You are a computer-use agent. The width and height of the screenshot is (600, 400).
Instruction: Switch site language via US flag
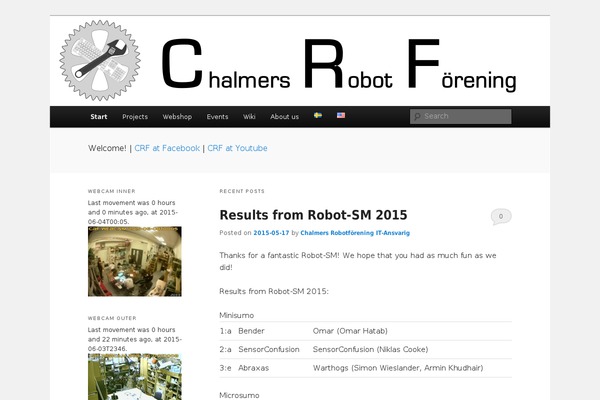pyautogui.click(x=341, y=115)
